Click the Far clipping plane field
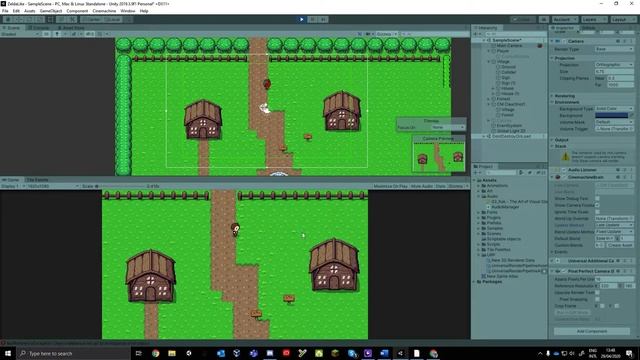Image resolution: width=640 pixels, height=360 pixels. click(x=620, y=84)
